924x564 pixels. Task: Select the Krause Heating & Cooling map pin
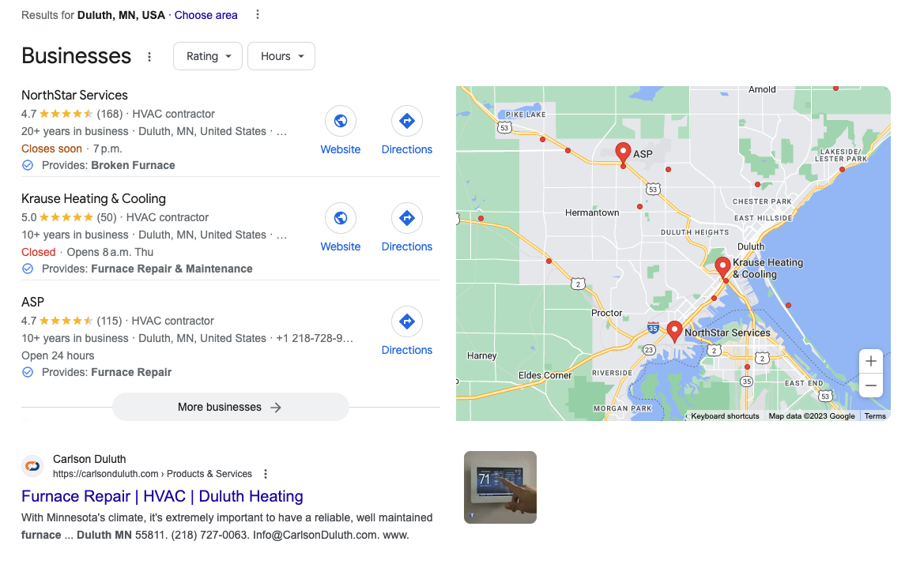(722, 267)
